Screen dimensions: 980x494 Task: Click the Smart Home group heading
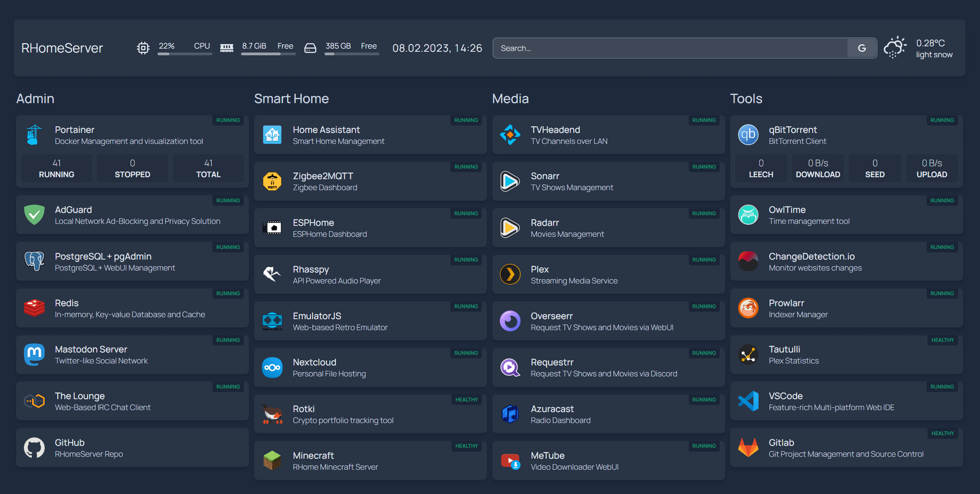coord(291,98)
